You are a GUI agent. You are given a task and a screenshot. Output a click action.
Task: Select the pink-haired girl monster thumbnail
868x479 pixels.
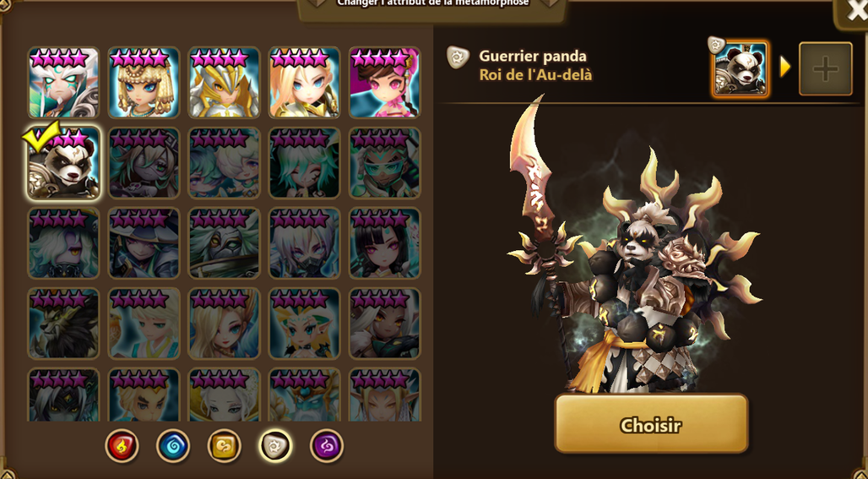[x=385, y=83]
